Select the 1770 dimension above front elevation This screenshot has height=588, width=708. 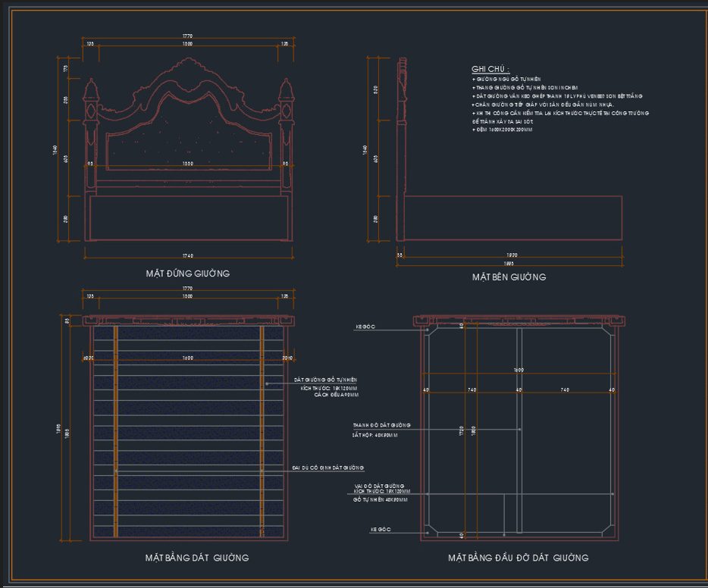click(x=187, y=36)
